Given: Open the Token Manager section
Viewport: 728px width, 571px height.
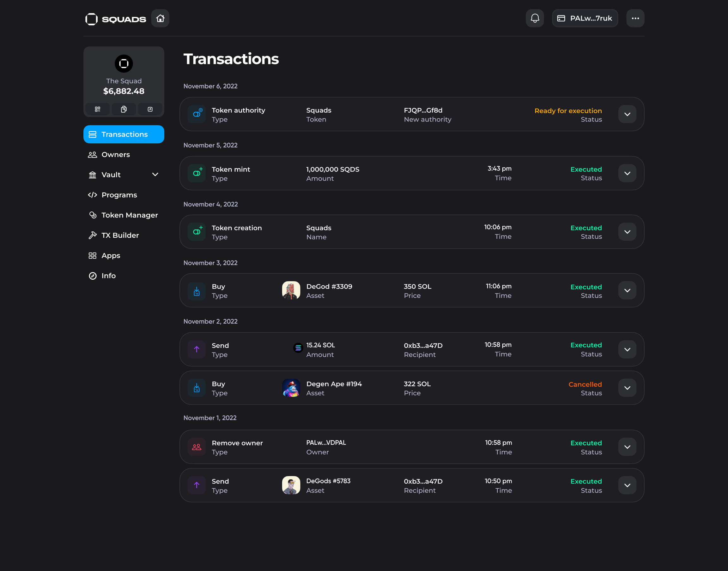Looking at the screenshot, I should pyautogui.click(x=129, y=215).
